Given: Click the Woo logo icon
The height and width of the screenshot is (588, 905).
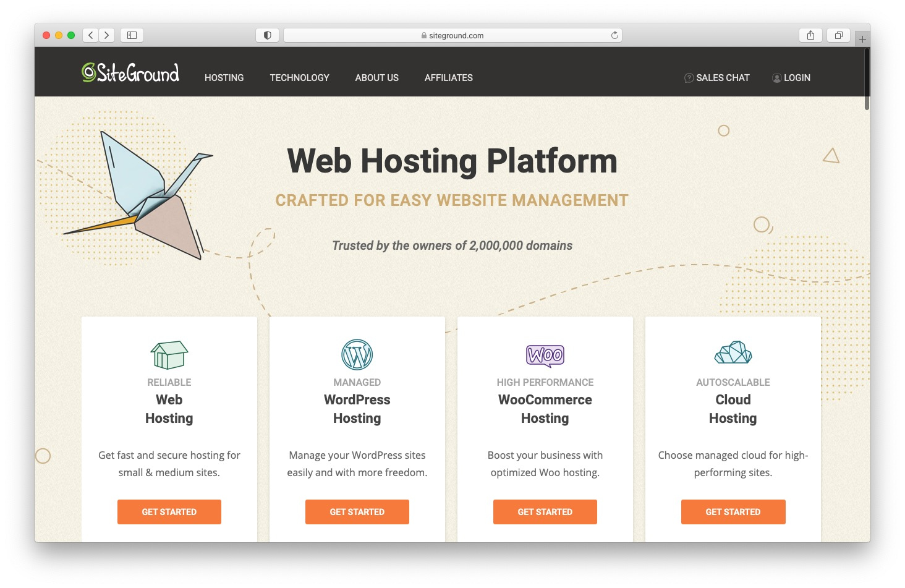Looking at the screenshot, I should click(545, 356).
